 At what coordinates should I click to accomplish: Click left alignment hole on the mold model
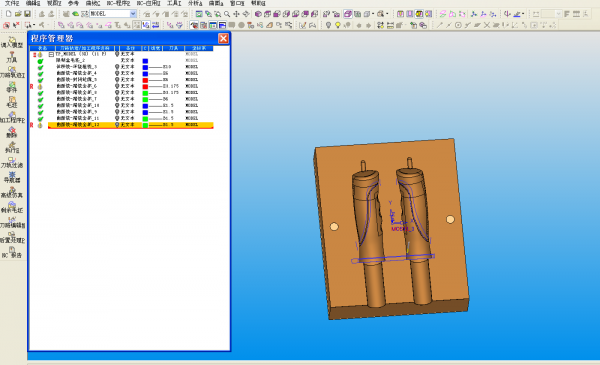pos(334,226)
